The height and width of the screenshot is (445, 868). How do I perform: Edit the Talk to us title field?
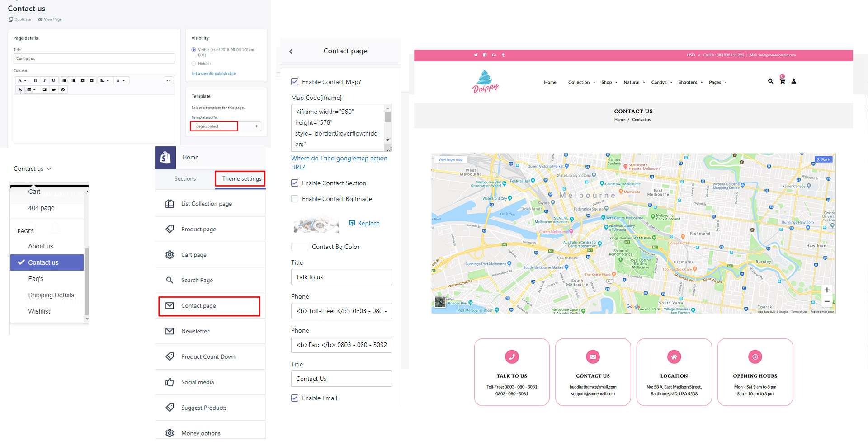point(341,277)
